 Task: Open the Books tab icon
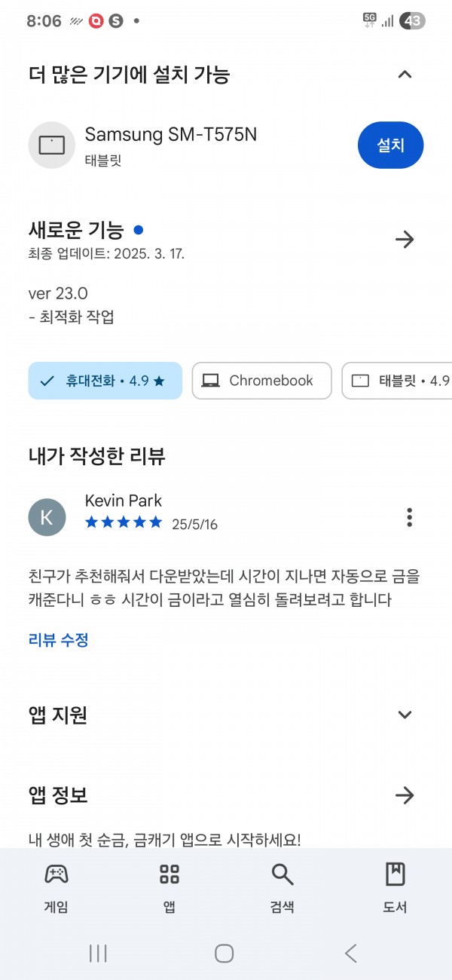click(x=395, y=874)
